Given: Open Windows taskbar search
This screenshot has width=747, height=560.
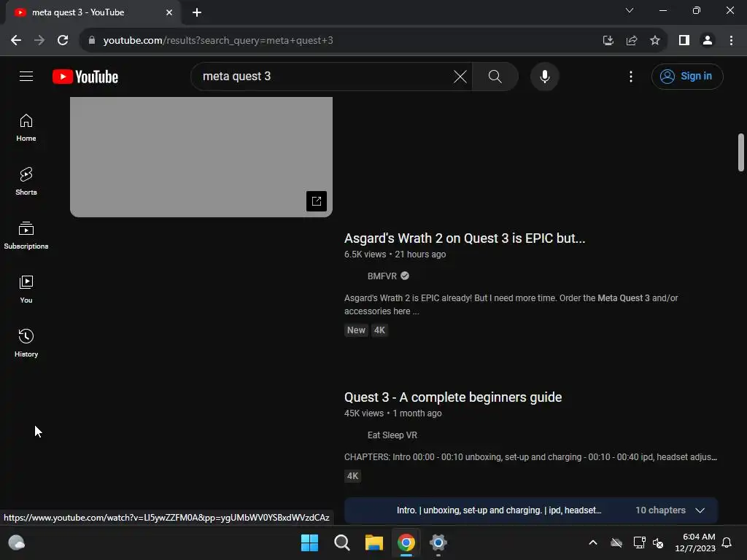Looking at the screenshot, I should pos(342,542).
